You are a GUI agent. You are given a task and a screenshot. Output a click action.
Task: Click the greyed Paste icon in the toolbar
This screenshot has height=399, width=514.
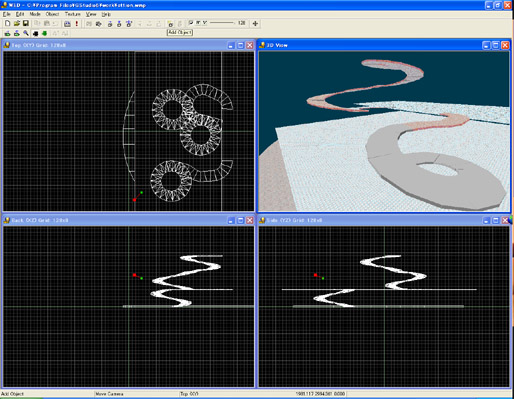point(47,23)
